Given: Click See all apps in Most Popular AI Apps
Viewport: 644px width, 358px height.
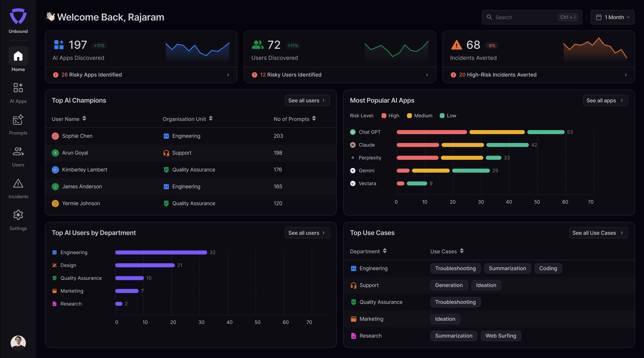Looking at the screenshot, I should 601,100.
